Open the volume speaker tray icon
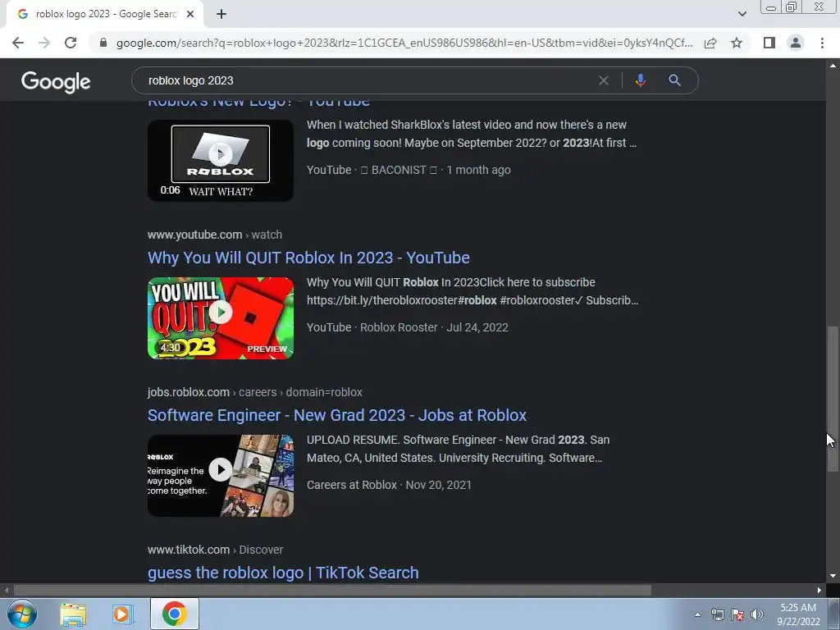 (757, 614)
